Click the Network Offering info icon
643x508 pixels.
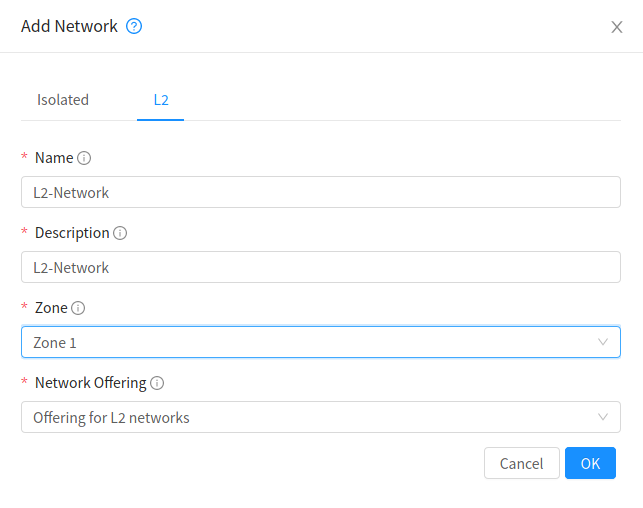coord(157,383)
